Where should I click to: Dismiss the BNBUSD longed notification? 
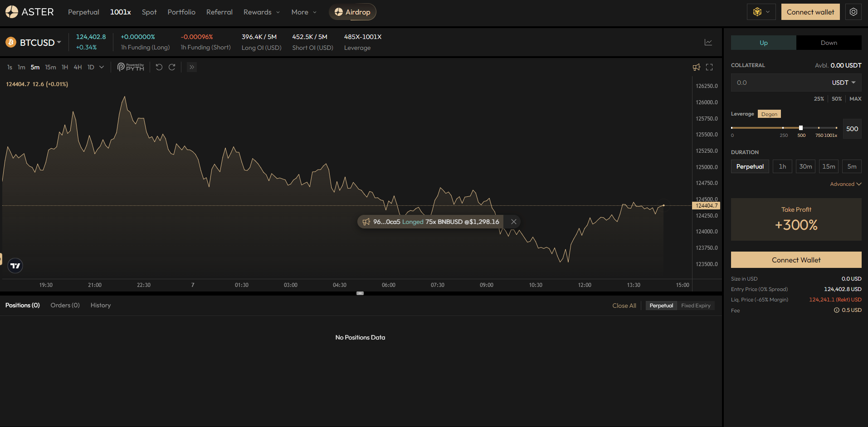[x=513, y=222]
